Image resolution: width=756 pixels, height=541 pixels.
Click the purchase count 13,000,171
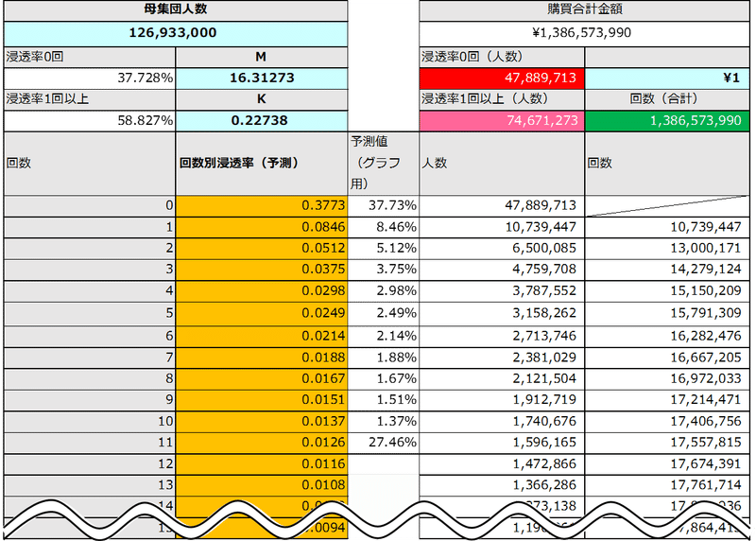pos(667,249)
